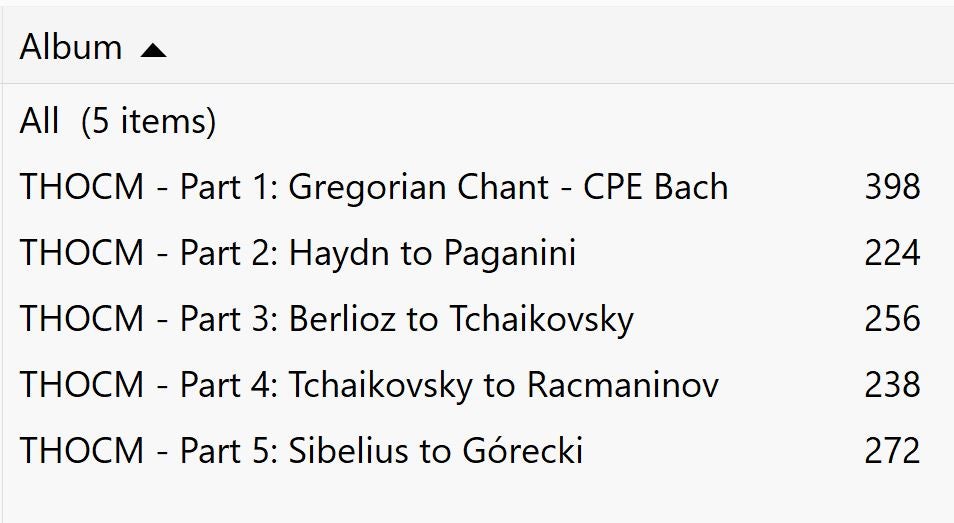Open THOCM Part 3: Berlioz to Tchaikovsky
Viewport: 954px width, 523px height.
click(x=326, y=319)
